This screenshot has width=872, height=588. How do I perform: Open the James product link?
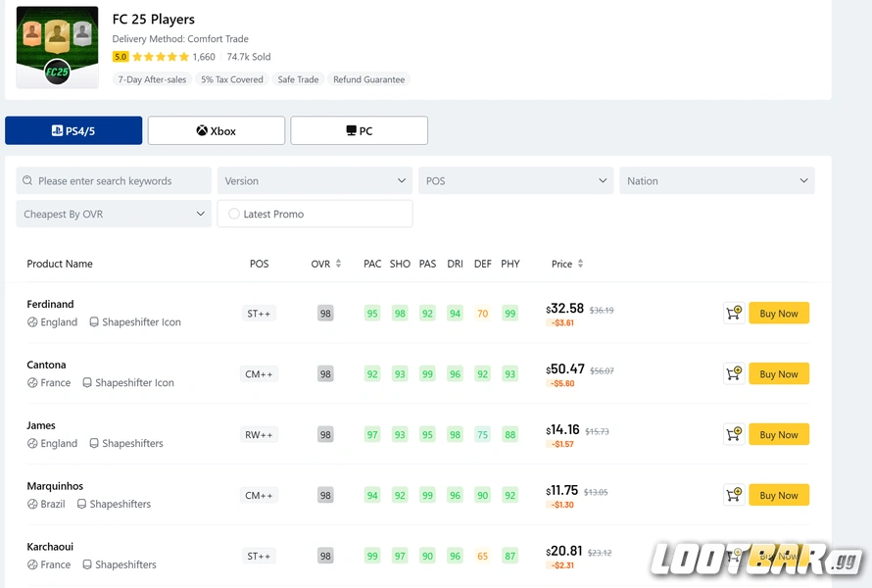[x=41, y=425]
